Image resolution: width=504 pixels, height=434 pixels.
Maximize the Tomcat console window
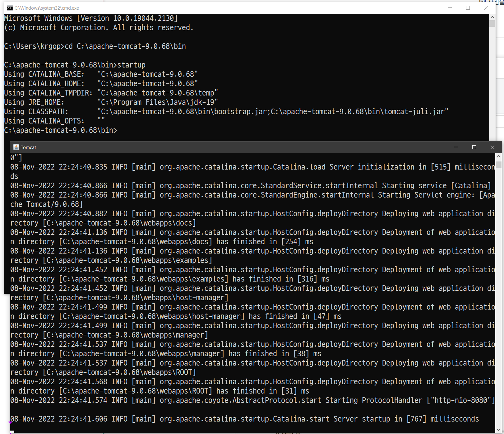click(x=474, y=147)
